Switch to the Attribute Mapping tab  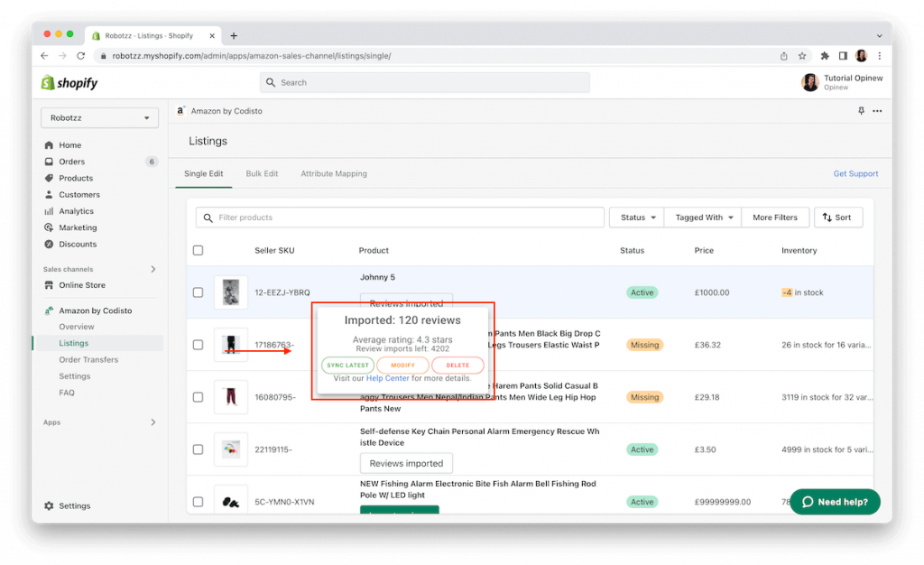coord(334,174)
